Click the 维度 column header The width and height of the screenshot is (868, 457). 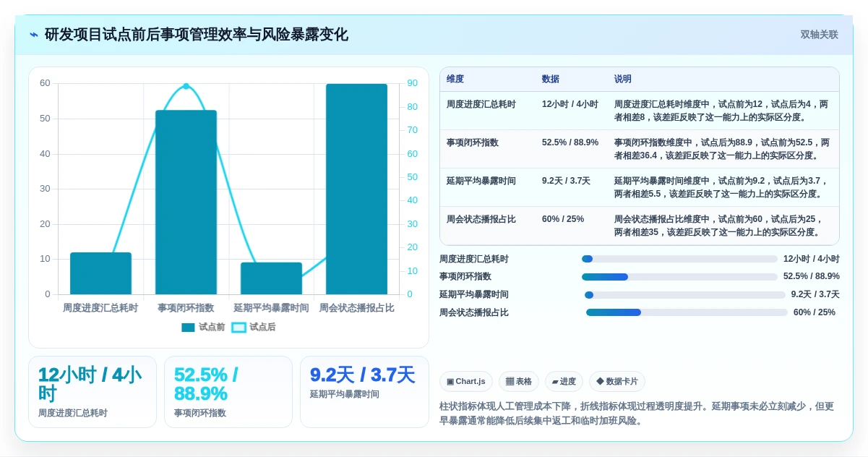455,80
